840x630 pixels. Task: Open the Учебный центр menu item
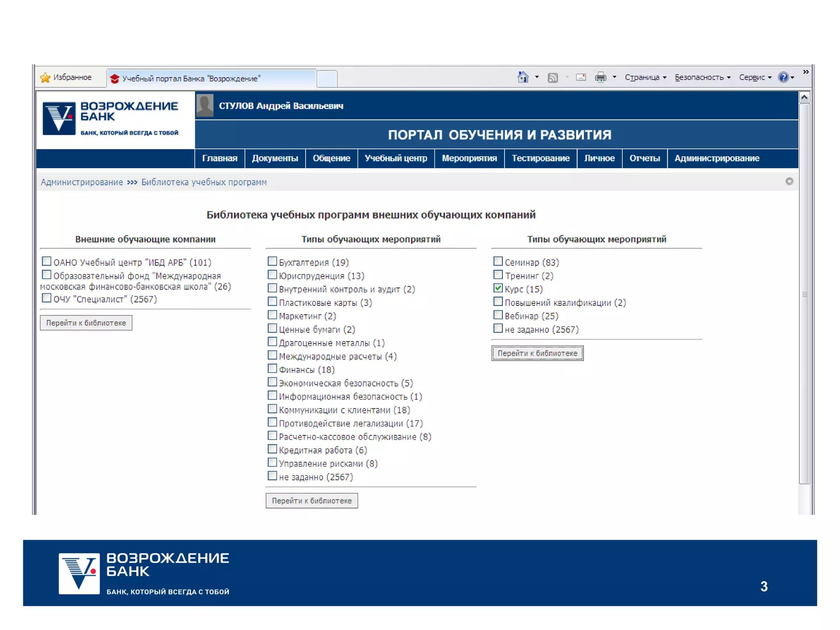396,158
